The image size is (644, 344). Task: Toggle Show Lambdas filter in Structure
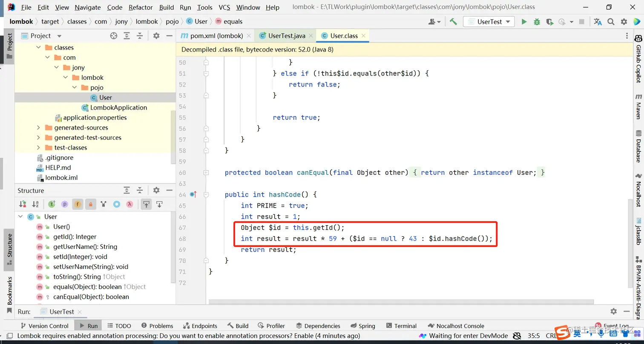[129, 204]
